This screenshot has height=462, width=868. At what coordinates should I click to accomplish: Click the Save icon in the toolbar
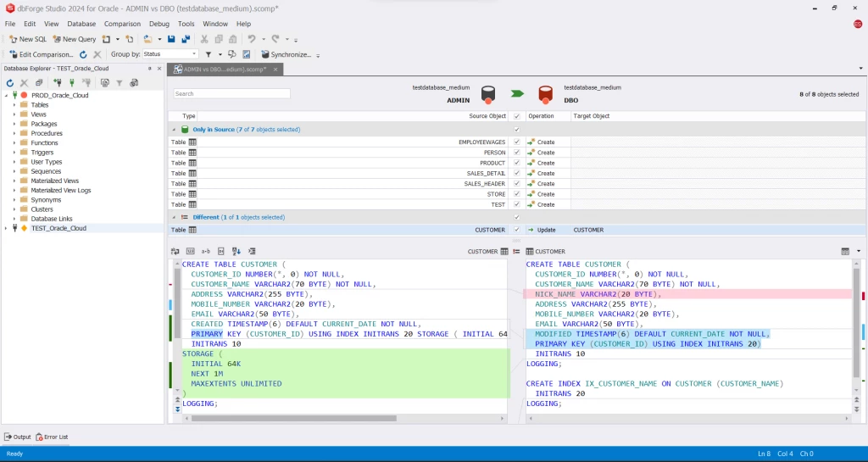pyautogui.click(x=171, y=39)
